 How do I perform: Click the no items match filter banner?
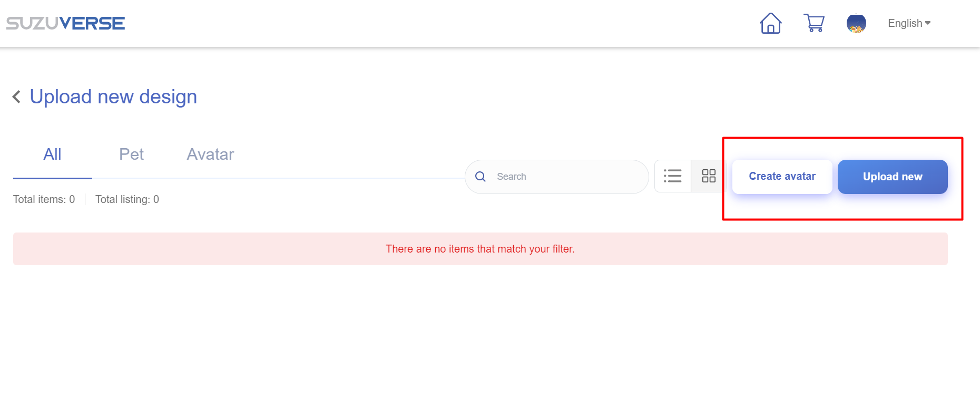[x=480, y=249]
